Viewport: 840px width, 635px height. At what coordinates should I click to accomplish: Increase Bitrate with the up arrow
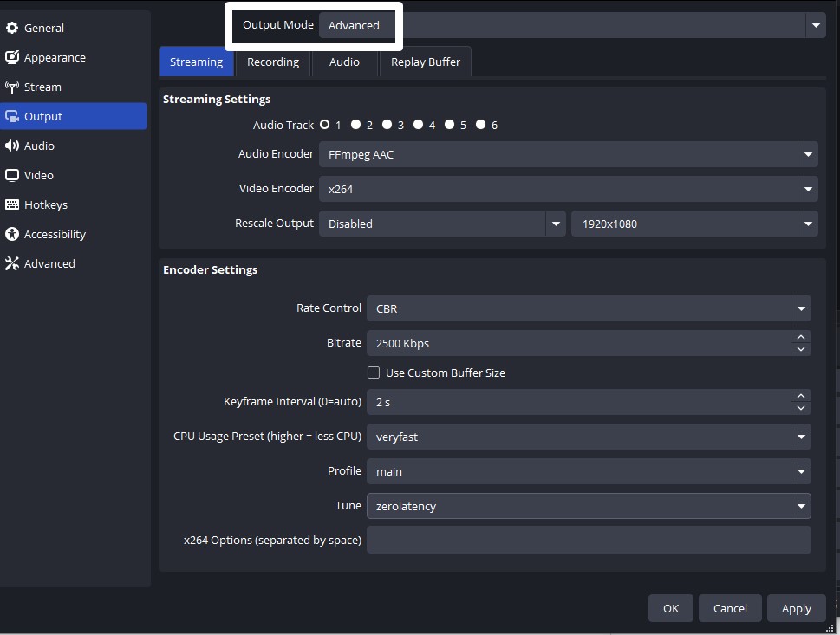click(x=801, y=337)
